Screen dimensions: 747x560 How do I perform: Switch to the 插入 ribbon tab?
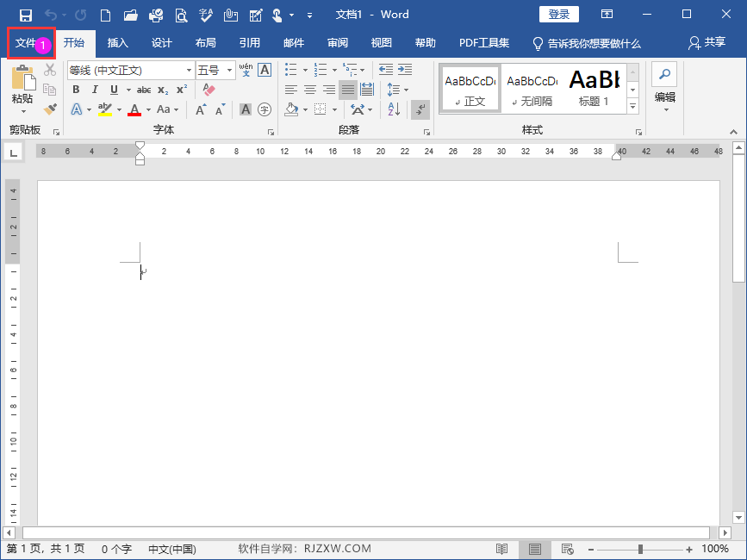click(118, 43)
